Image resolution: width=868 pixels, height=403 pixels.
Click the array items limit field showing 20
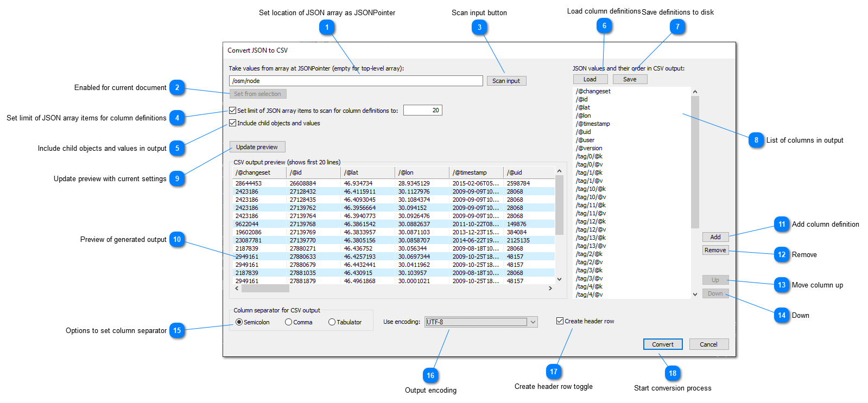coord(422,110)
